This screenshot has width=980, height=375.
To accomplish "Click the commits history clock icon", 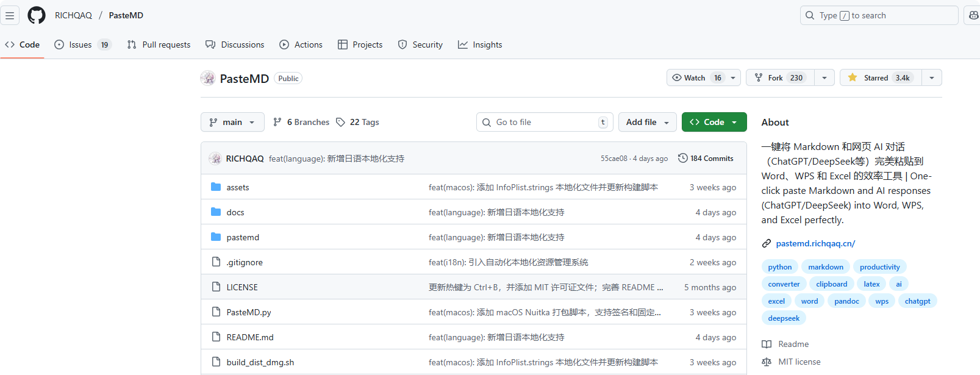I will point(682,158).
